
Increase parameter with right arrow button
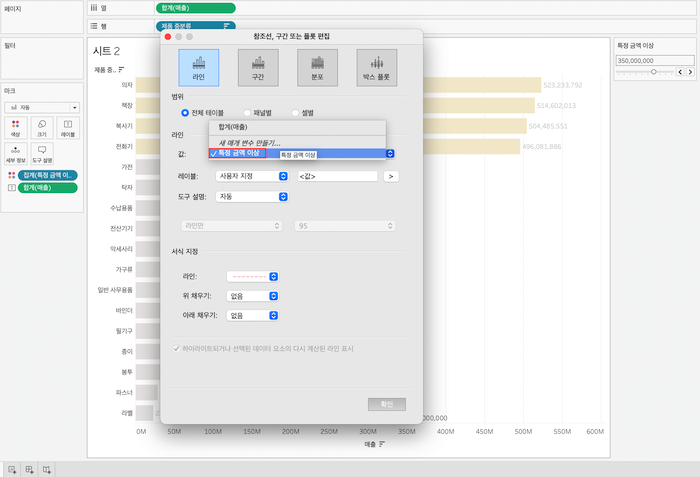click(690, 71)
